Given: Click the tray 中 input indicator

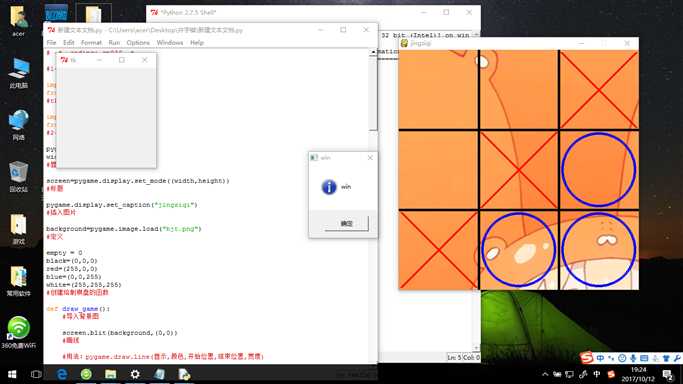Looking at the screenshot, I should click(x=597, y=374).
